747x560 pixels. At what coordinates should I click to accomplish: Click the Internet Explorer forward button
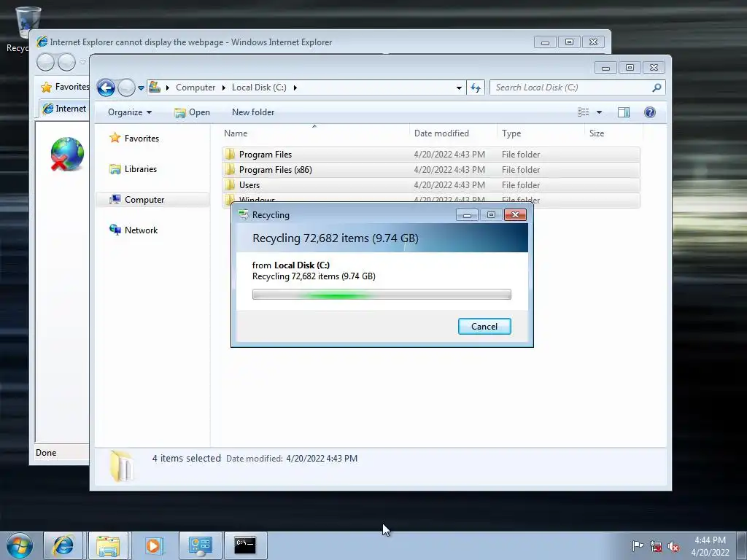pyautogui.click(x=66, y=62)
